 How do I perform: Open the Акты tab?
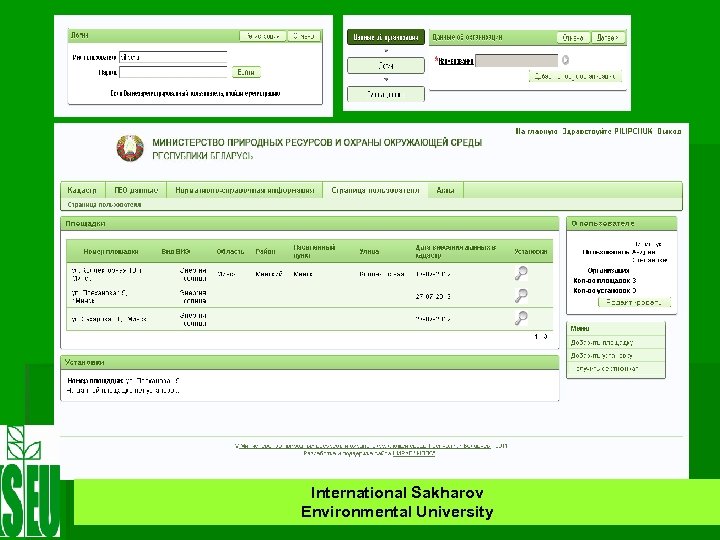pos(445,190)
